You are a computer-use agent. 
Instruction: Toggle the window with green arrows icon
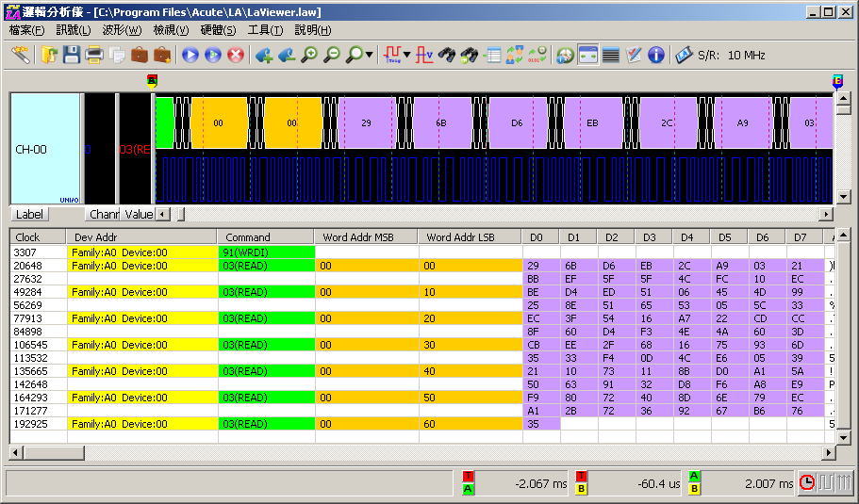[587, 55]
